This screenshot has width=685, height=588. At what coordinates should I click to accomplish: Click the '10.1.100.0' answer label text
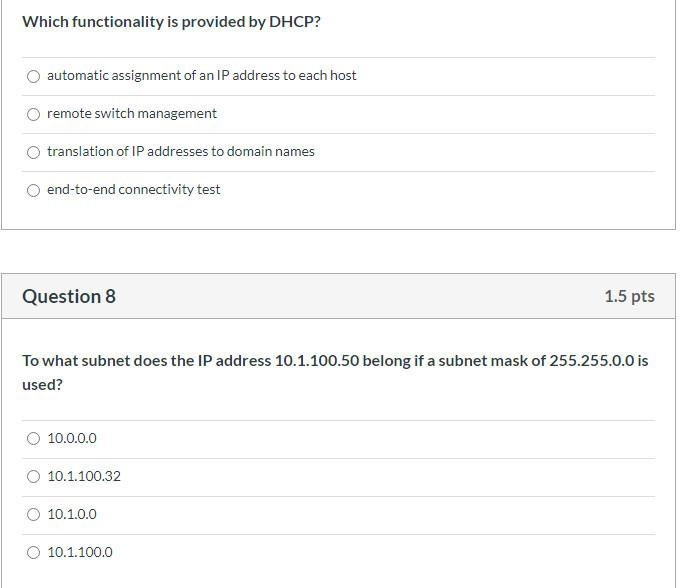click(x=80, y=552)
